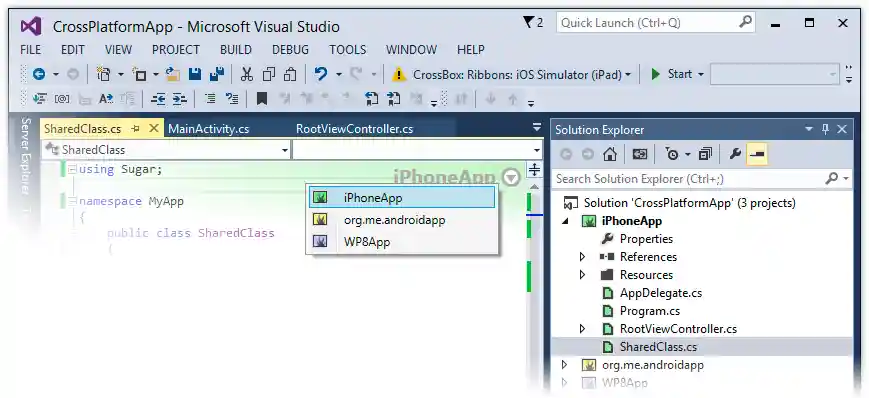Screen dimensions: 869x398
Task: Click Collapse All in Solution Explorer
Action: coord(705,155)
